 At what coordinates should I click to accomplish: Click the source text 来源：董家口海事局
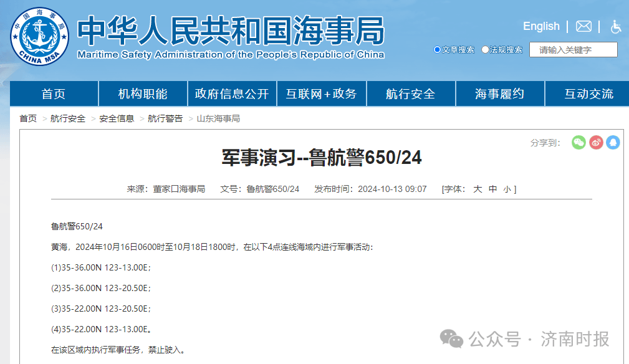pyautogui.click(x=166, y=189)
